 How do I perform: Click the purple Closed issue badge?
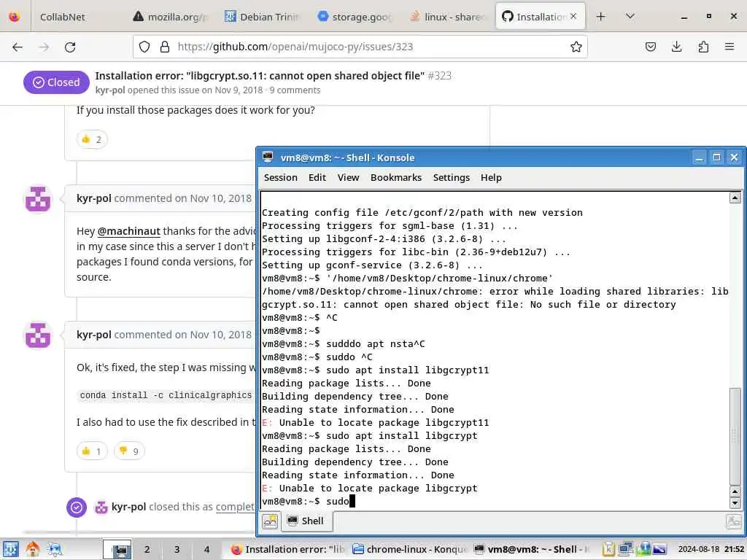click(x=56, y=82)
